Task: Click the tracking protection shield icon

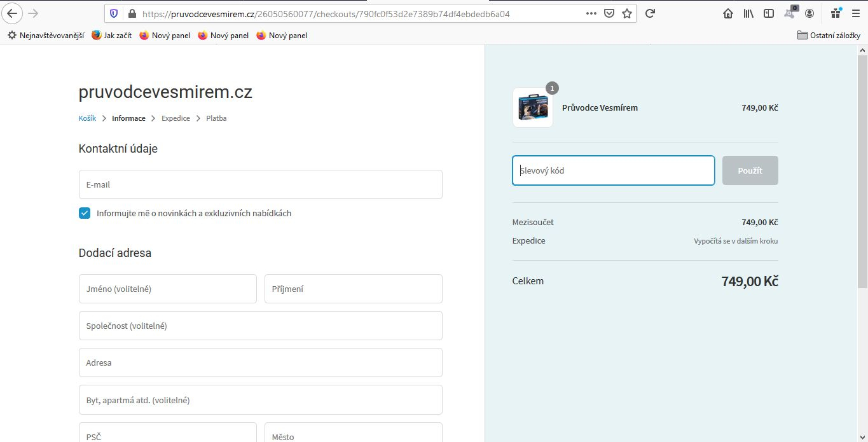Action: tap(114, 13)
